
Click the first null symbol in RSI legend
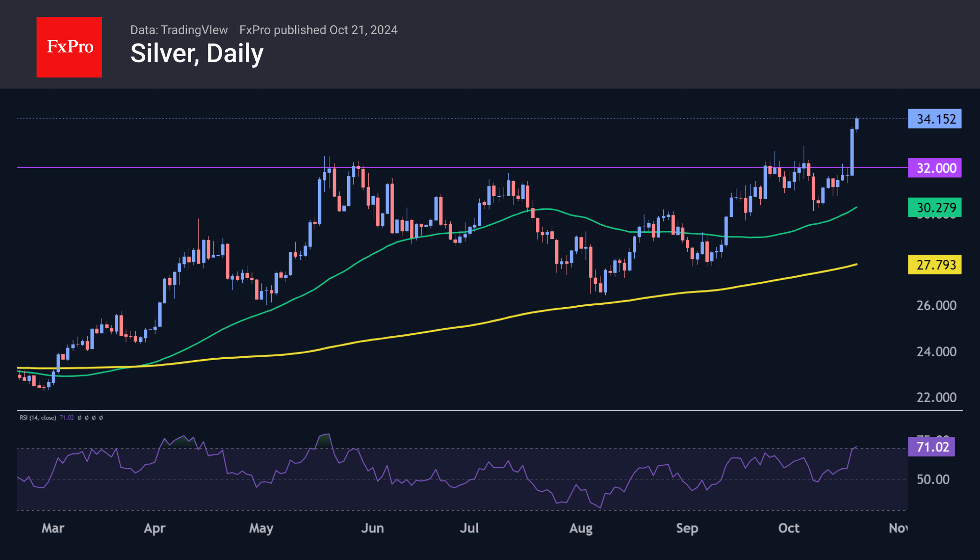[80, 418]
